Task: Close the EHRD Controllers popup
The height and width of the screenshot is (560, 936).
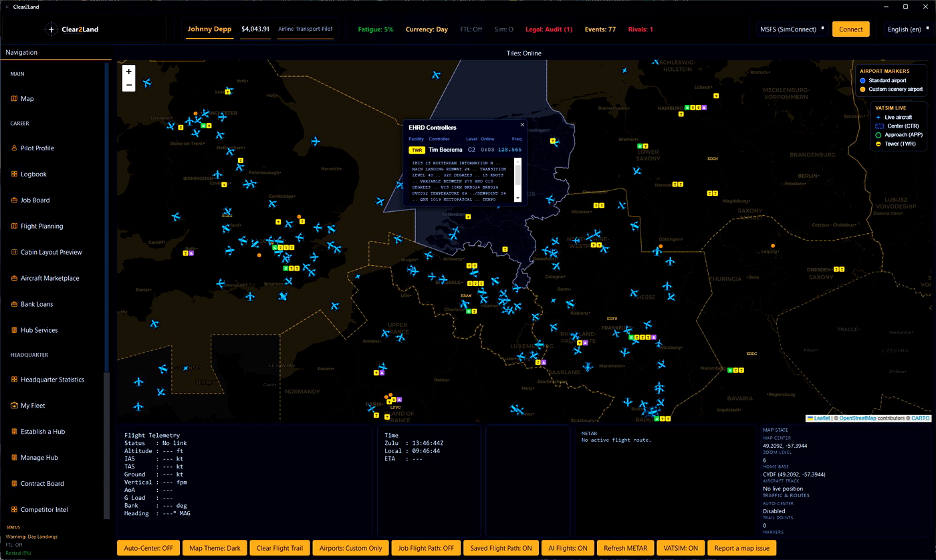Action: tap(522, 125)
